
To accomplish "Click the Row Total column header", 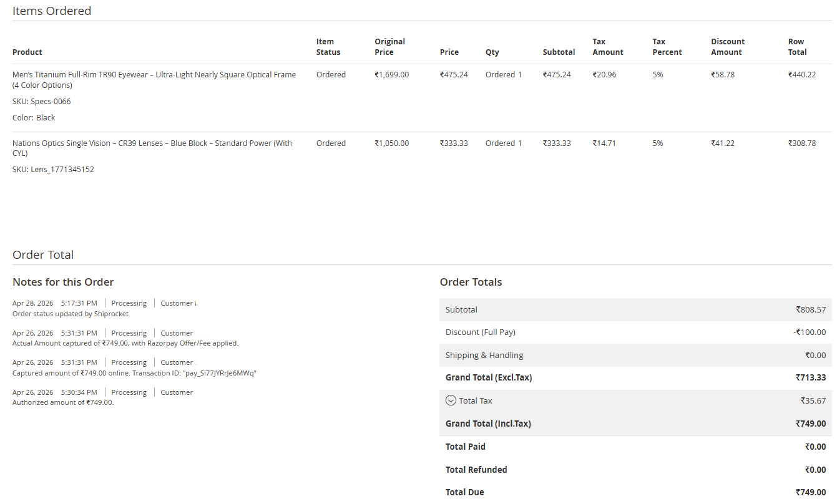I will 797,47.
